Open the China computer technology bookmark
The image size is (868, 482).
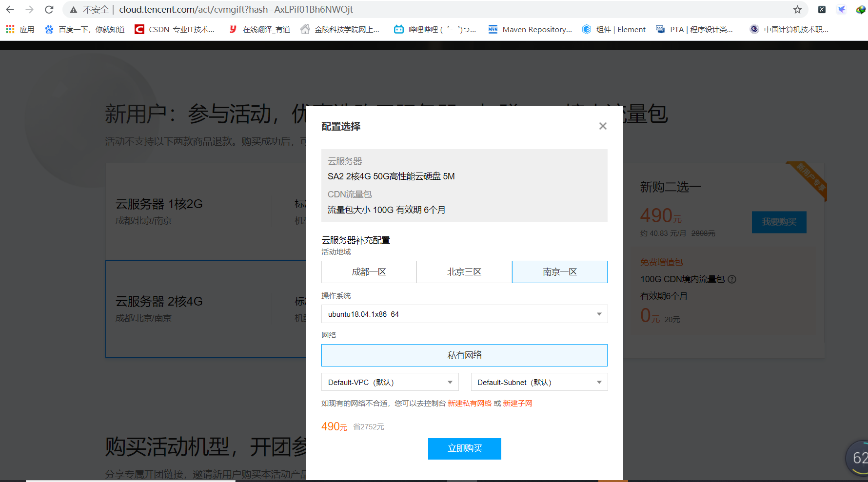[x=789, y=29]
